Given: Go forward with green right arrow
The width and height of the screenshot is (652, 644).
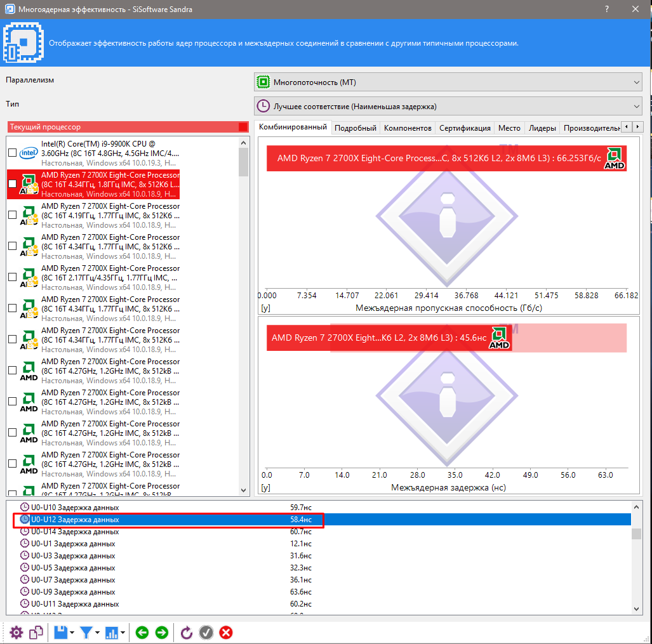Looking at the screenshot, I should click(162, 633).
